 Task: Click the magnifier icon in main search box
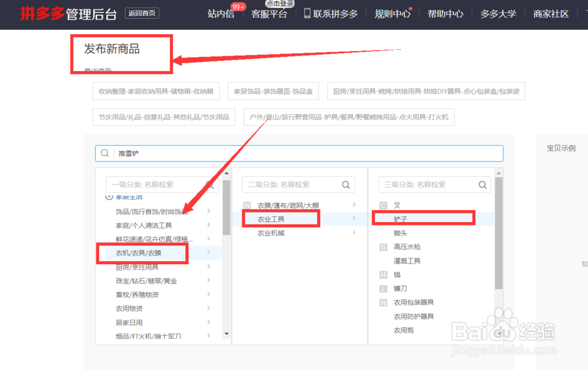(x=105, y=153)
